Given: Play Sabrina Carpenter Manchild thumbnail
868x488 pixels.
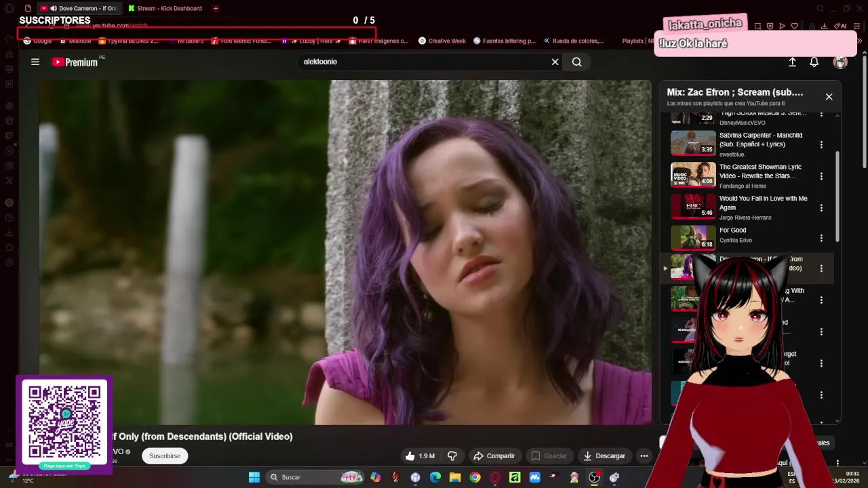Looking at the screenshot, I should [693, 143].
